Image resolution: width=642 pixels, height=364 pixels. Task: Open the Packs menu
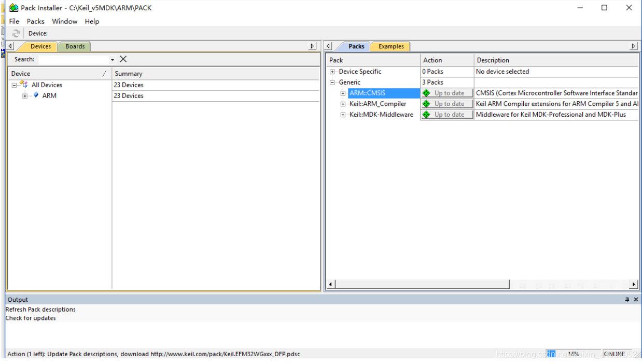tap(36, 21)
